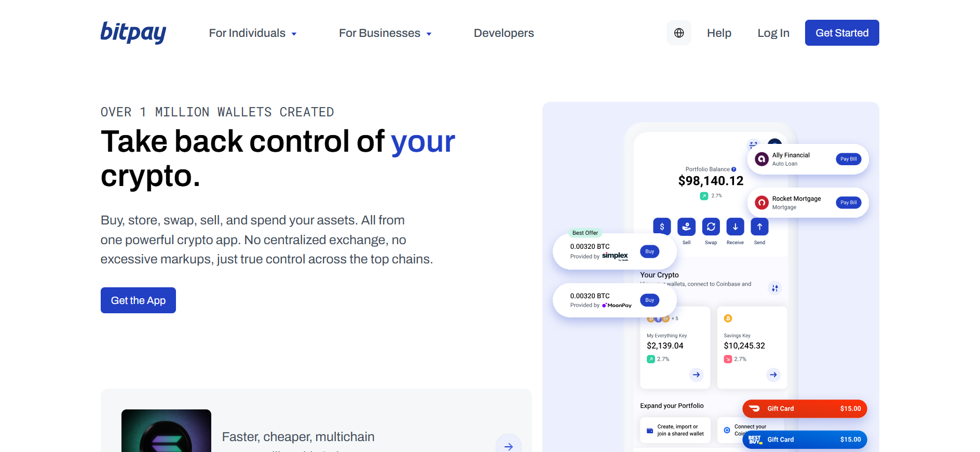This screenshot has width=980, height=452.
Task: Click the dollar-sign Buy icon
Action: pos(662,227)
